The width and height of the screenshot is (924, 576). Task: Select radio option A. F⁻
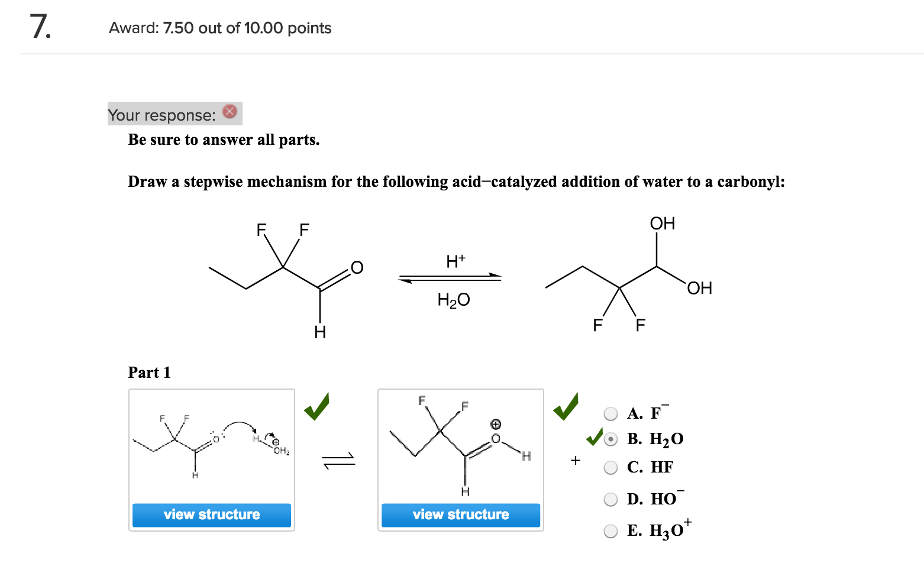point(610,413)
